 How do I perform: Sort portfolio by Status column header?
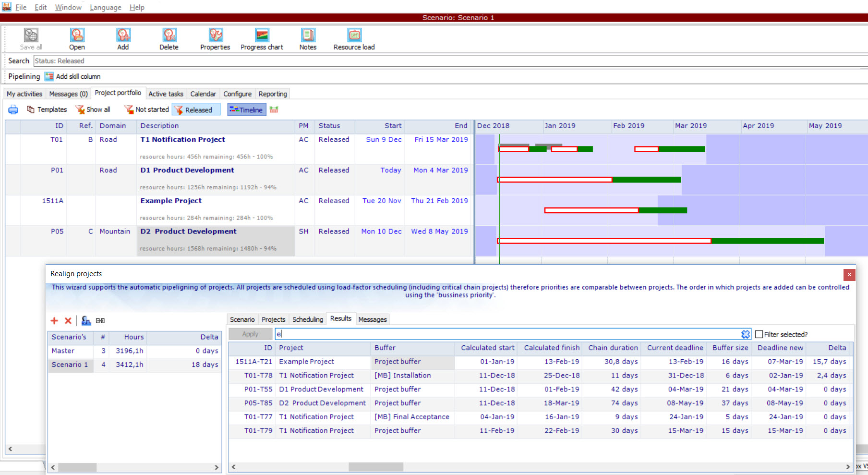[x=335, y=126]
